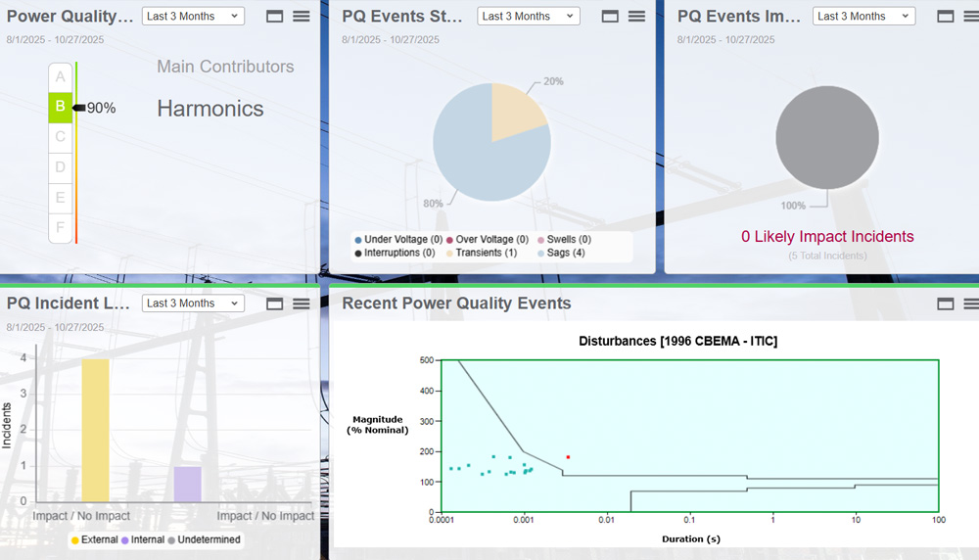This screenshot has height=560, width=979.
Task: Maximize the Power Quality rating widget
Action: 274,17
